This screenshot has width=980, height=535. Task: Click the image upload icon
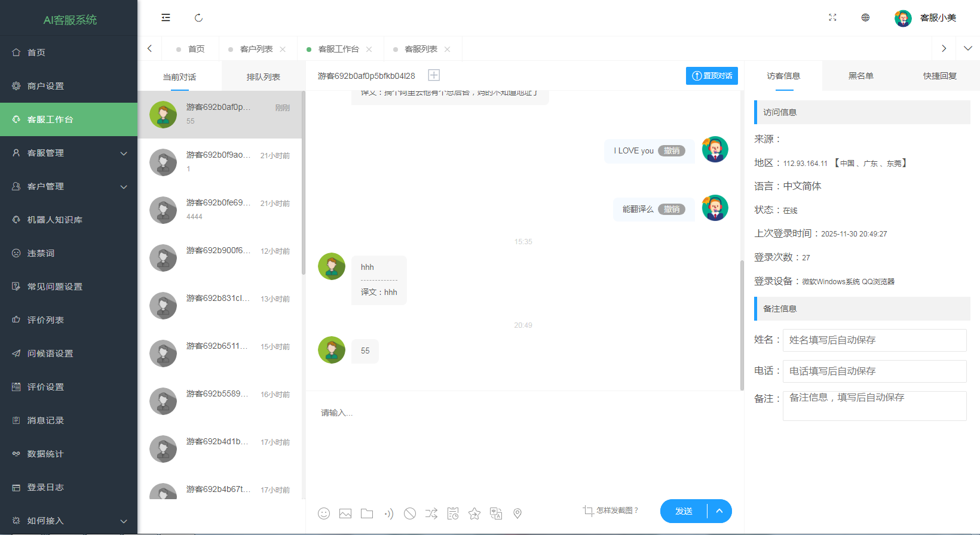tap(345, 514)
